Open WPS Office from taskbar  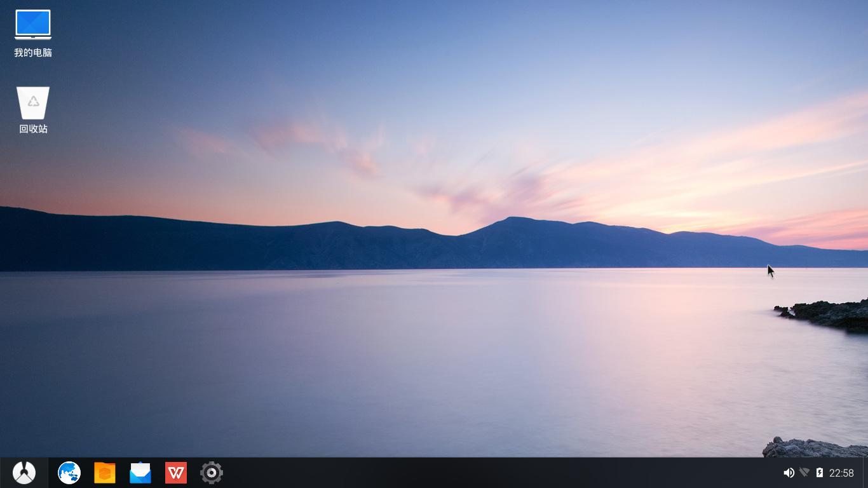pyautogui.click(x=176, y=473)
